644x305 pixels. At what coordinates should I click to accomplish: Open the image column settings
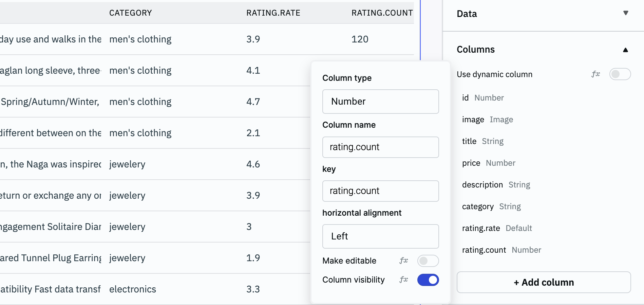[487, 120]
